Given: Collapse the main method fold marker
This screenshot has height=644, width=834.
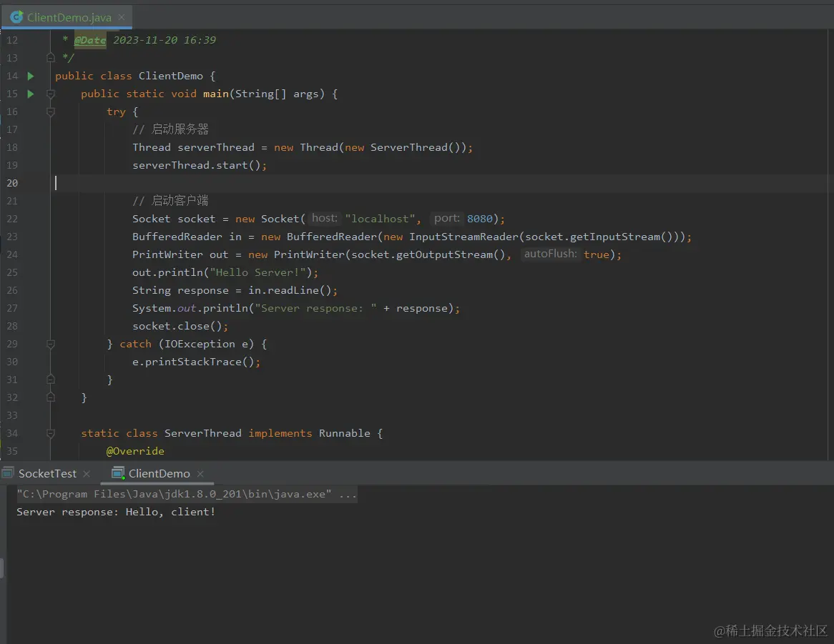Looking at the screenshot, I should click(x=51, y=94).
